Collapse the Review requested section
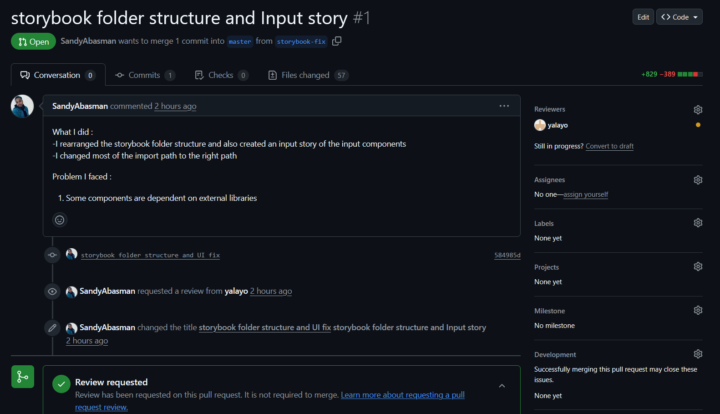The height and width of the screenshot is (414, 720). pyautogui.click(x=502, y=385)
